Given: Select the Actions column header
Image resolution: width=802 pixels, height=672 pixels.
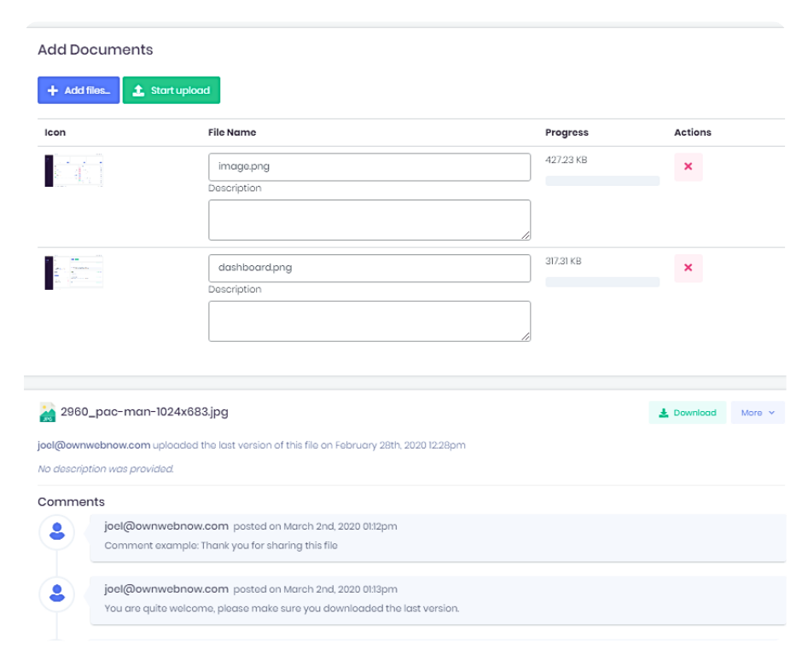Looking at the screenshot, I should (x=692, y=132).
